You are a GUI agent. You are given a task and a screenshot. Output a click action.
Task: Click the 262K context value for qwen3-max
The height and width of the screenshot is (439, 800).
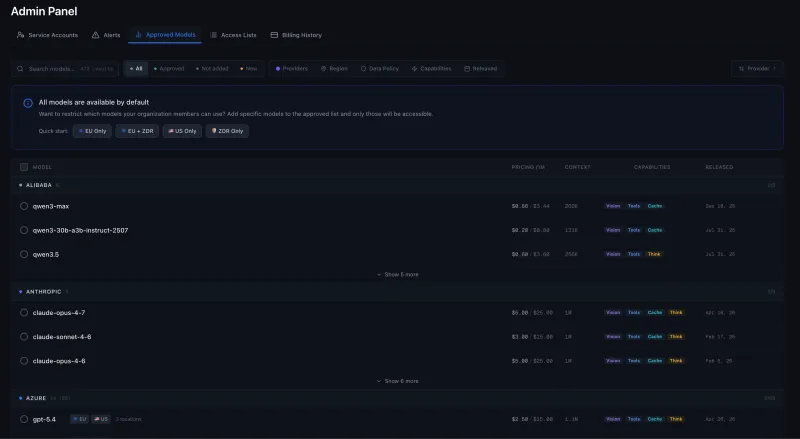571,206
